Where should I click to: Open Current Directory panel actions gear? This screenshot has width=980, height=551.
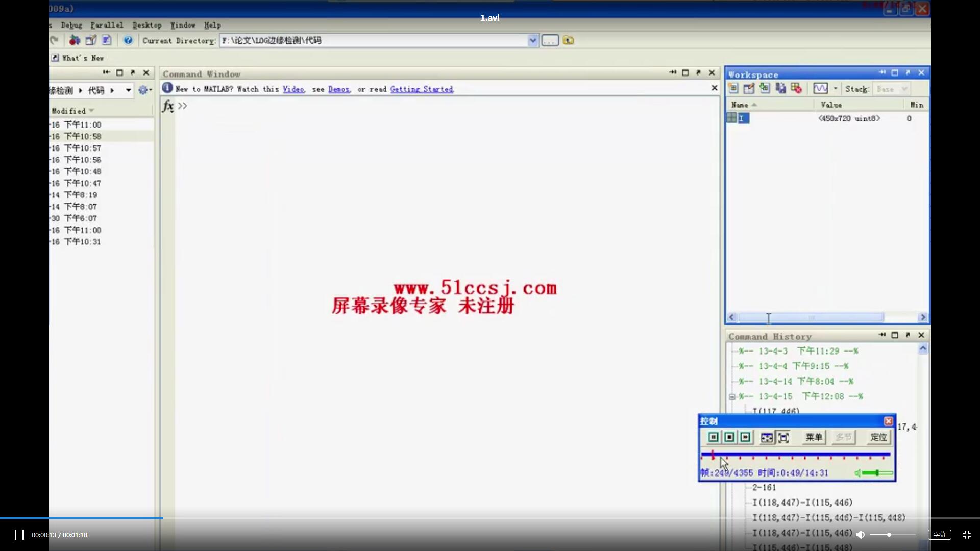click(x=145, y=90)
